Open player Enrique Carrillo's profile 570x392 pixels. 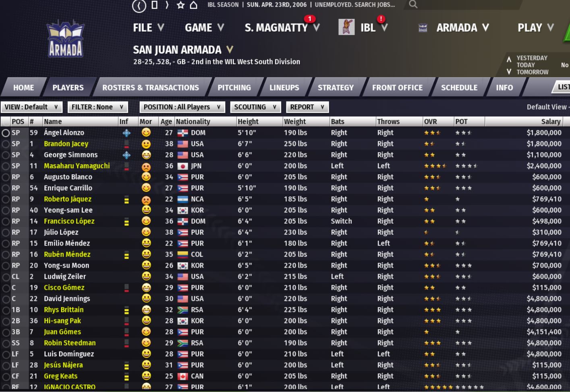click(x=68, y=188)
